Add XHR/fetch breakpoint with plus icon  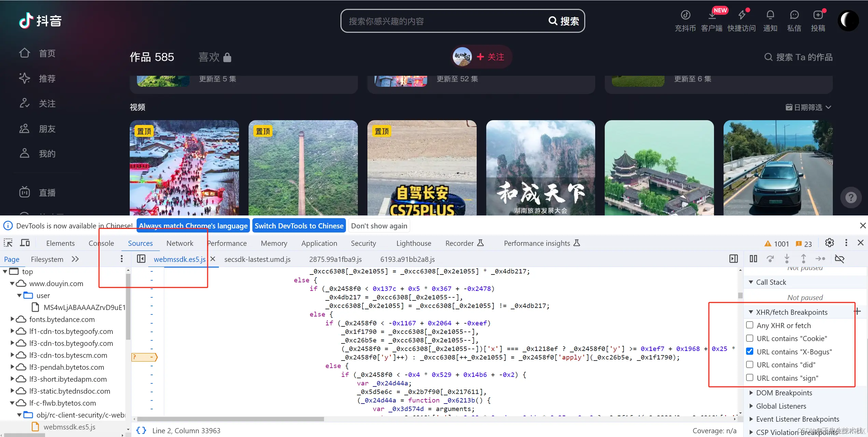coord(857,311)
